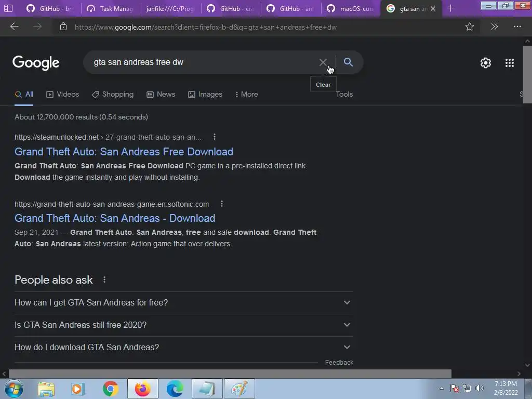This screenshot has width=532, height=399.
Task: Launch File Explorer from taskbar
Action: click(x=46, y=389)
